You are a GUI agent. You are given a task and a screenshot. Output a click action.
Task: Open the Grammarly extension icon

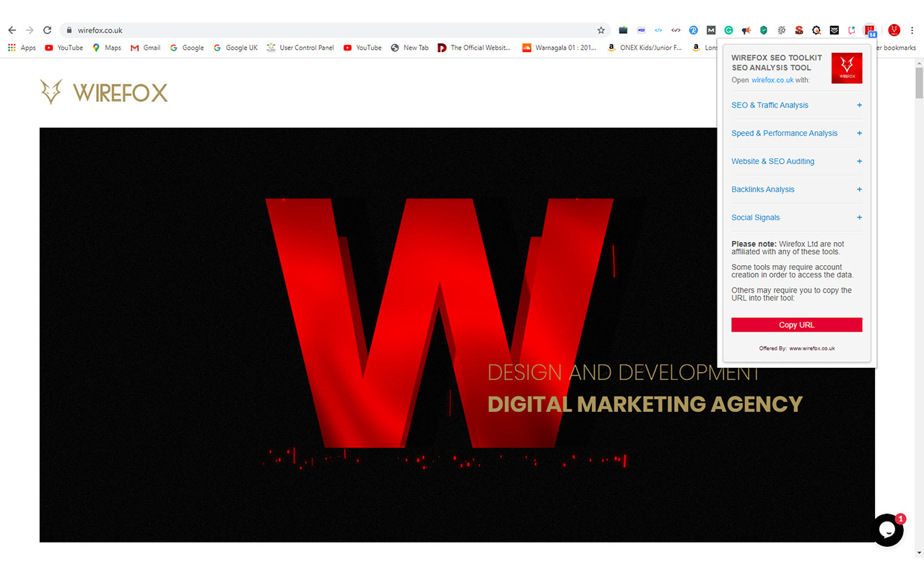(729, 30)
